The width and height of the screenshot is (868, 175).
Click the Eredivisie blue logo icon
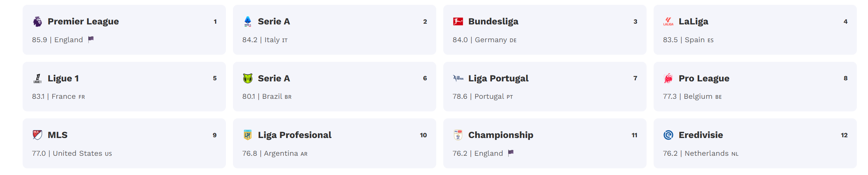click(668, 135)
